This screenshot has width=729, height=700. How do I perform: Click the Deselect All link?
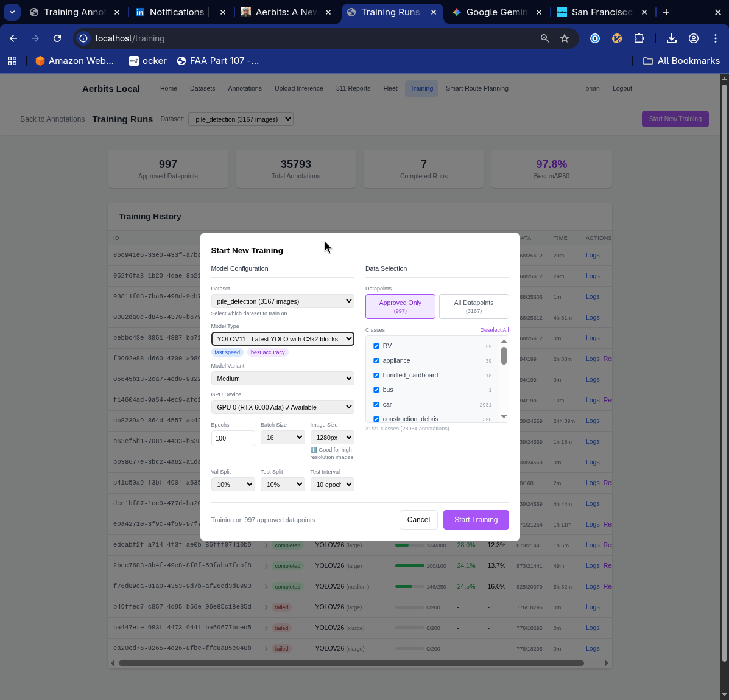[494, 329]
